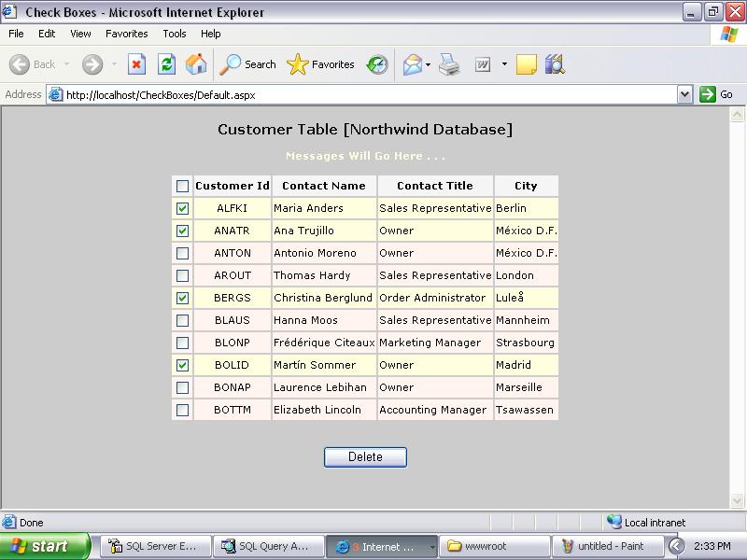Open the Back button history dropdown arrow
Image resolution: width=747 pixels, height=560 pixels.
coord(66,64)
